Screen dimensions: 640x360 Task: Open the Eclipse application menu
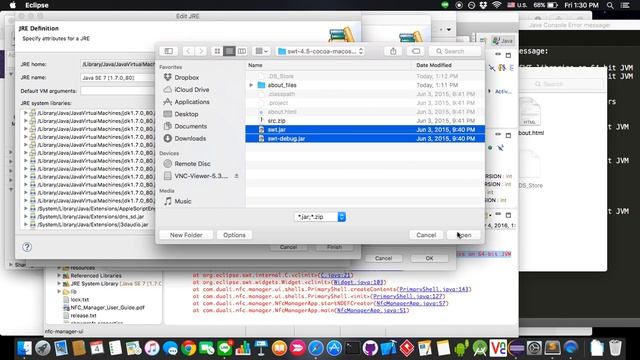pos(37,5)
